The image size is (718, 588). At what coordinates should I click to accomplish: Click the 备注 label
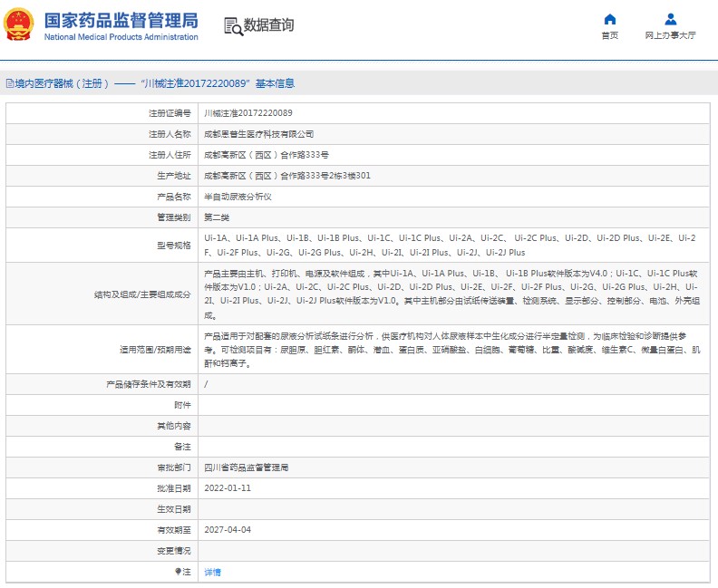coord(182,447)
